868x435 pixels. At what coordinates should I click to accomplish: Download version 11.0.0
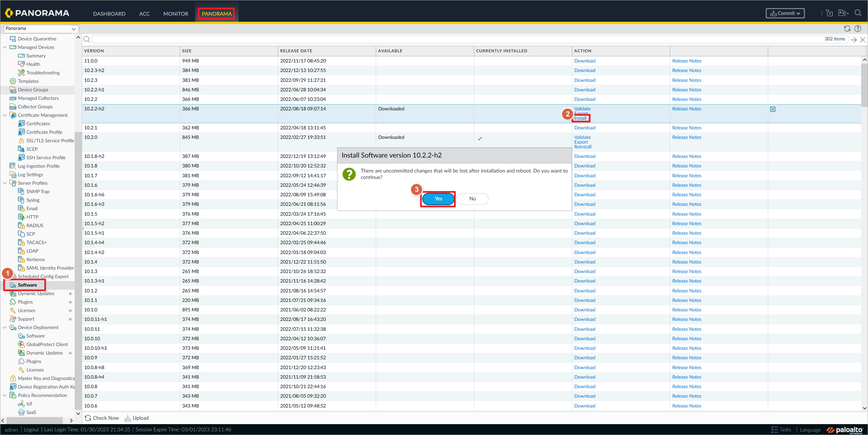pos(585,61)
